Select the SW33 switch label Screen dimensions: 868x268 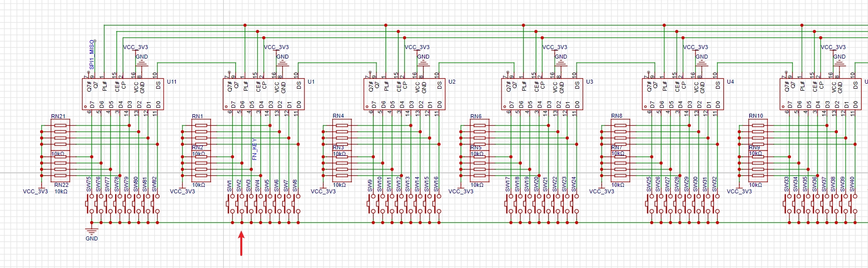(786, 184)
